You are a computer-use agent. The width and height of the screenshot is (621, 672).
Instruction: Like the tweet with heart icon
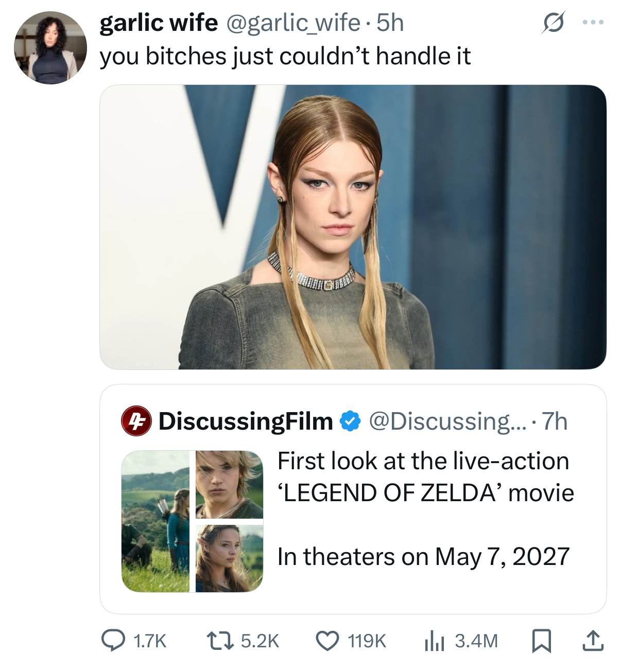[327, 641]
